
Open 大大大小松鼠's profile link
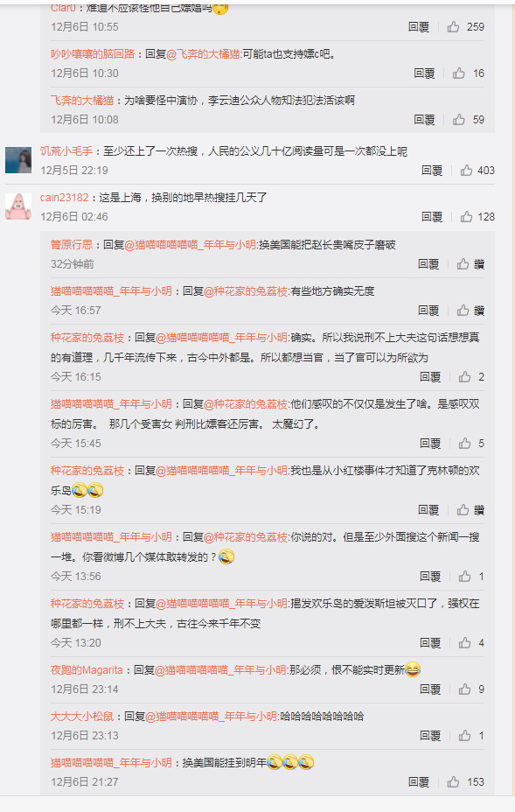click(82, 717)
